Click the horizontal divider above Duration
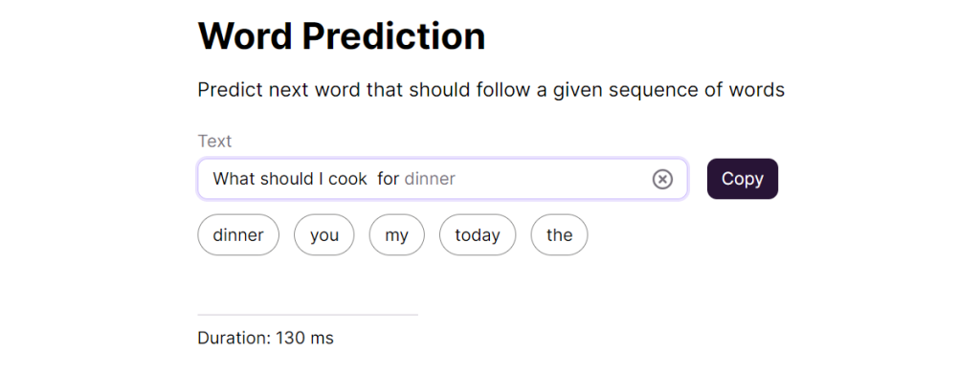The height and width of the screenshot is (374, 980). coord(307,315)
